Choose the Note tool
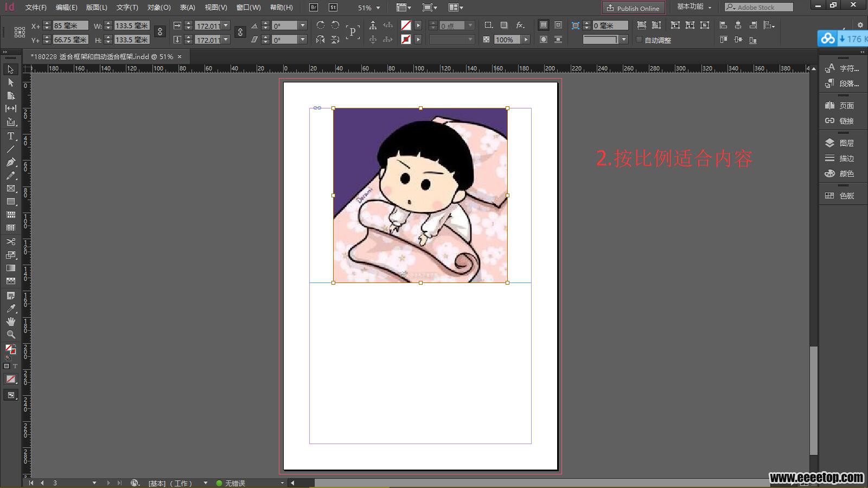Viewport: 868px width, 488px height. tap(10, 296)
